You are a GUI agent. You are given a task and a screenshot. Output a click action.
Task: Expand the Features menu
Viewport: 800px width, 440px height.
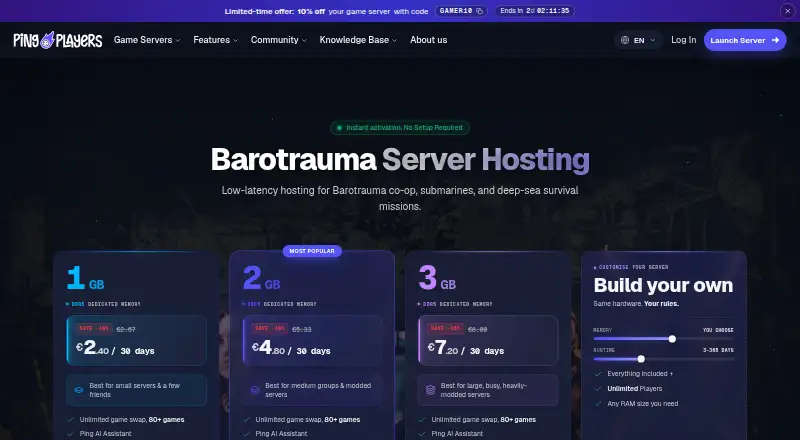click(215, 40)
